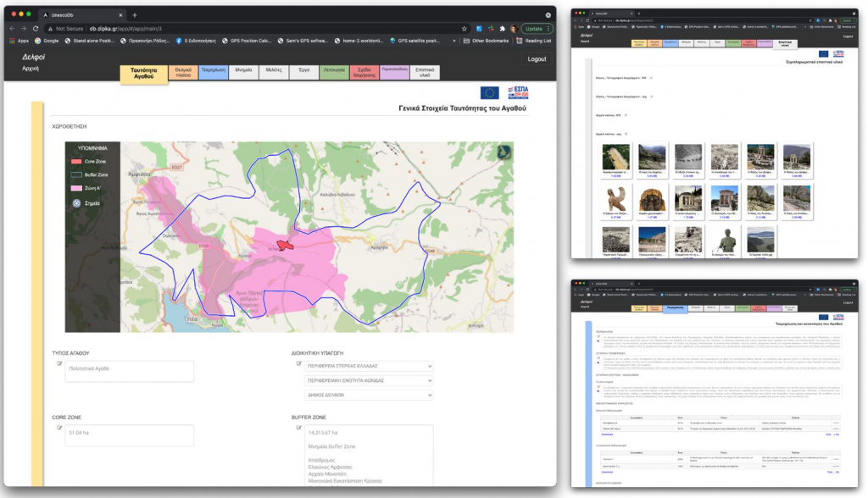Screen dimensions: 868x498
Task: Click Logout in the bottom-right window
Action: point(848,302)
